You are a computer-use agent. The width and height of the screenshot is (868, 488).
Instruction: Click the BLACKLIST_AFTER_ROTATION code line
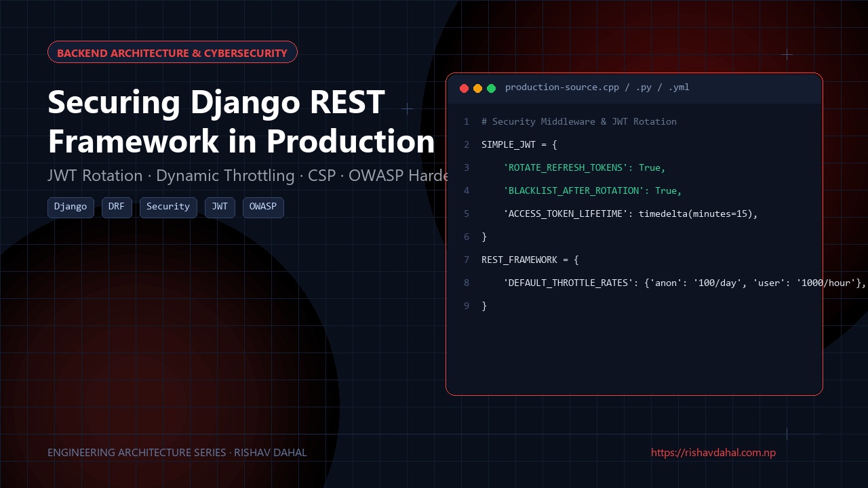pyautogui.click(x=593, y=191)
